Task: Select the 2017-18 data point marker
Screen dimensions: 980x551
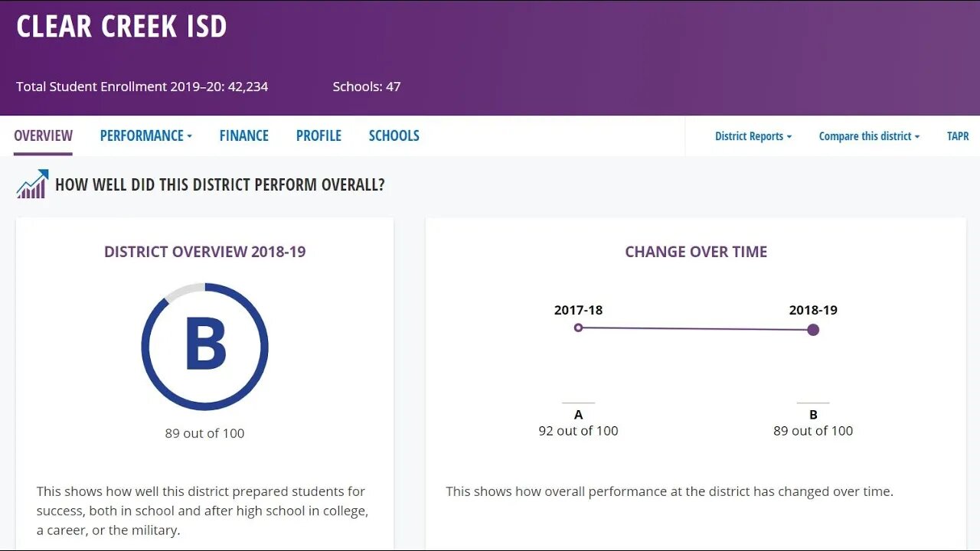Action: [x=578, y=328]
